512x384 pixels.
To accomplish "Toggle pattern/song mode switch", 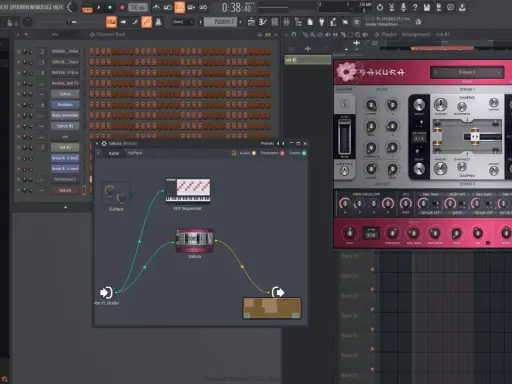I will [x=87, y=8].
